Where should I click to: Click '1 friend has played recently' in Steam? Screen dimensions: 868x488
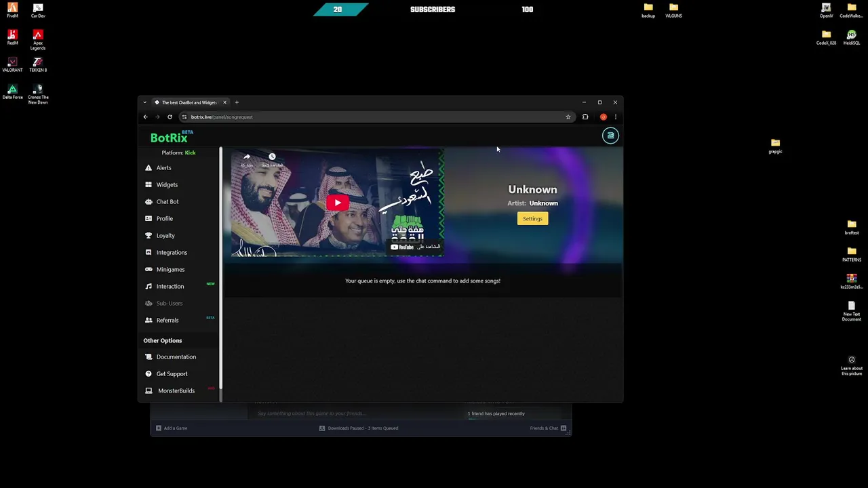pos(496,413)
